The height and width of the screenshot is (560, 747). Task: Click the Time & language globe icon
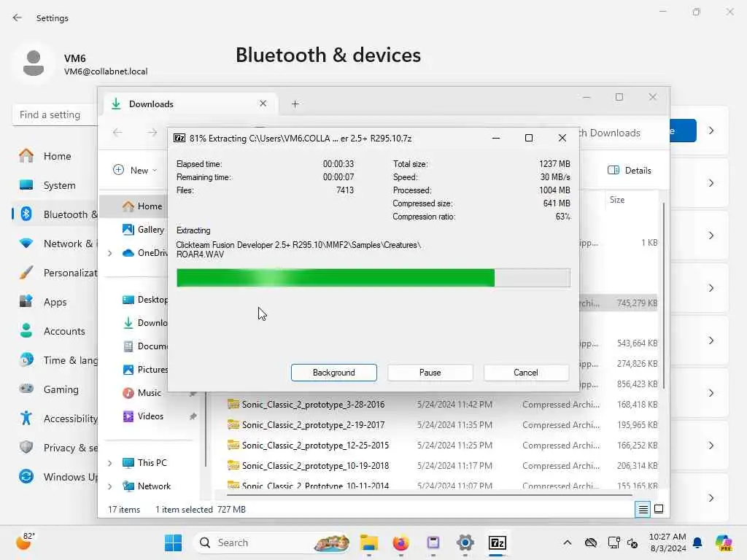click(x=26, y=360)
